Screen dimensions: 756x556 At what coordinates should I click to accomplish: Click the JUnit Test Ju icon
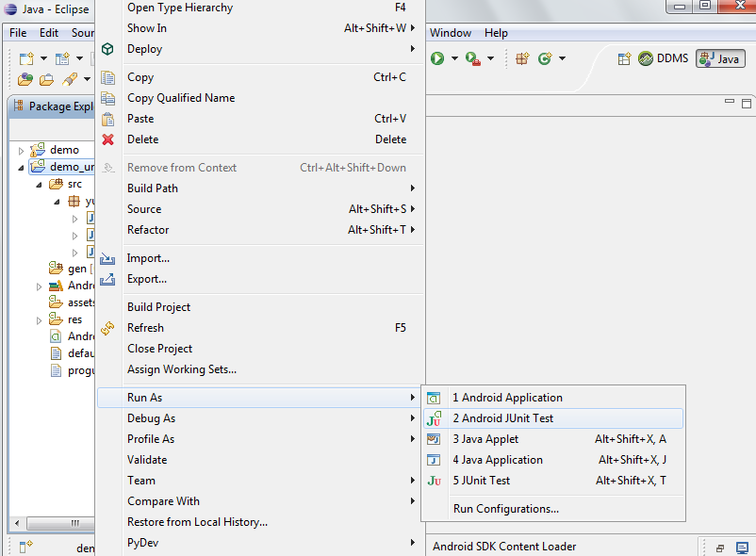434,481
